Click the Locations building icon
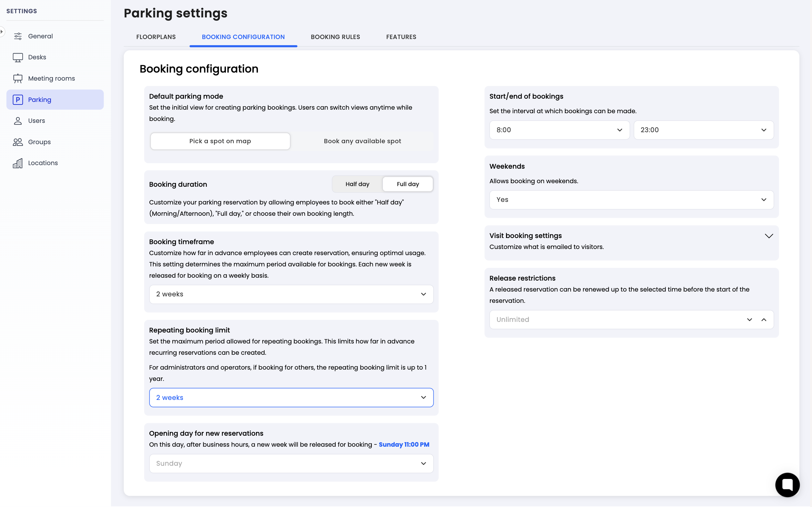The image size is (812, 507). [x=18, y=163]
